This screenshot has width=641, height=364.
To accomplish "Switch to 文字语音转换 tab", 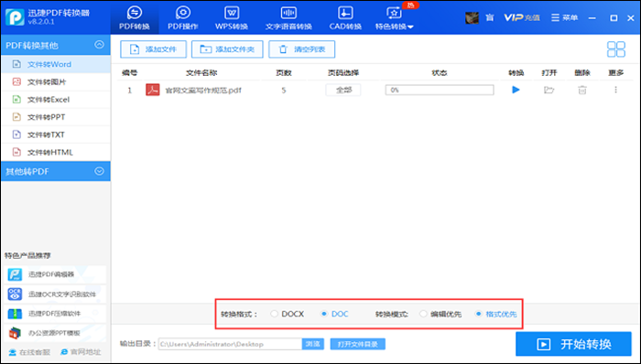I will pos(288,18).
